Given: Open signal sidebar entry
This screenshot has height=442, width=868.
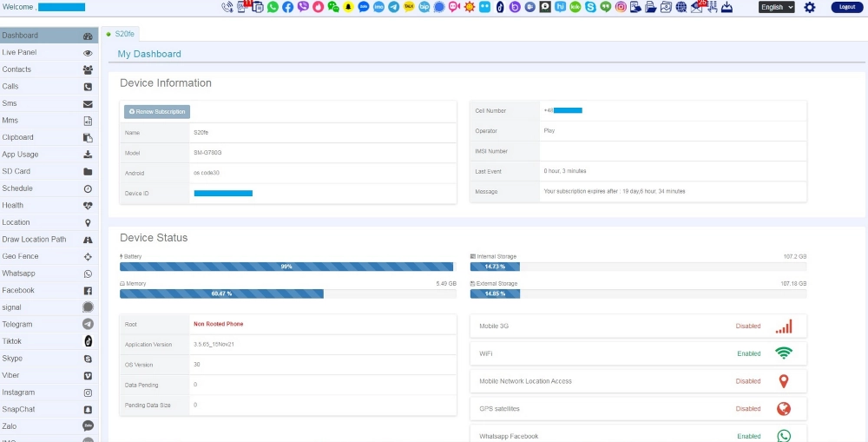Looking at the screenshot, I should coord(49,307).
